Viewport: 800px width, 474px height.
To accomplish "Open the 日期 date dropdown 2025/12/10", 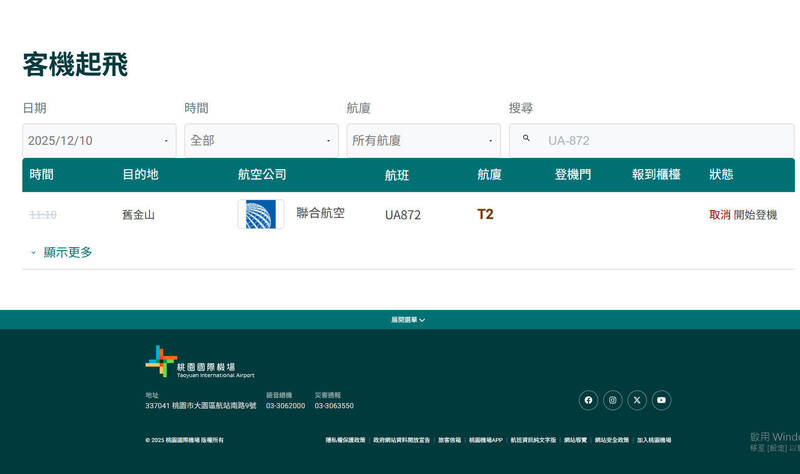I will tap(99, 140).
